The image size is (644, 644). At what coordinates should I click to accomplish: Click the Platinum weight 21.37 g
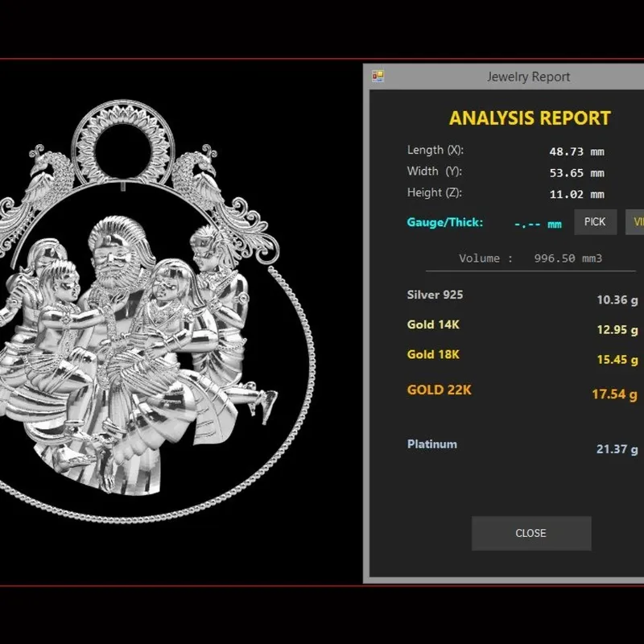(617, 449)
